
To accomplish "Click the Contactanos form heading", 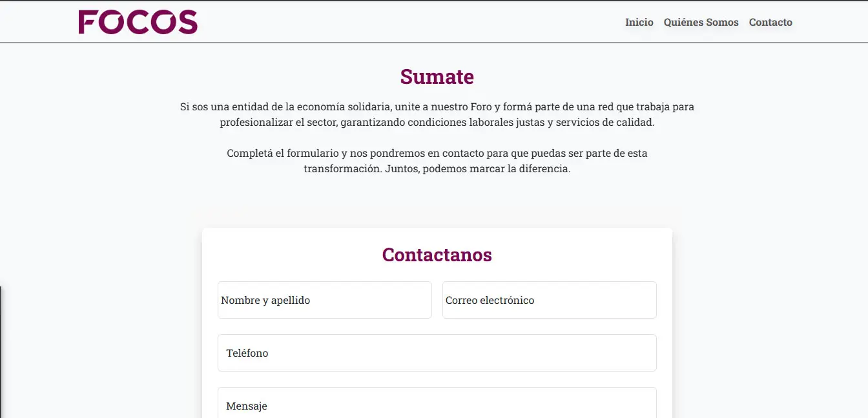I will pos(437,255).
